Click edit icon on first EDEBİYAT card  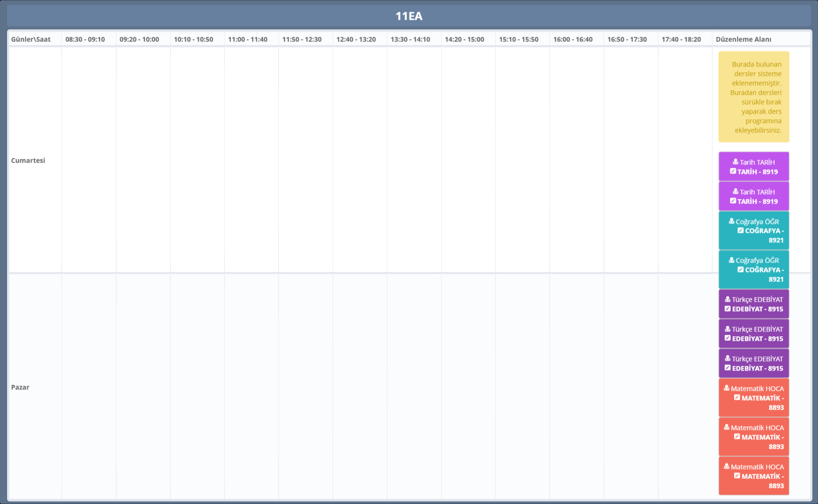[x=727, y=309]
